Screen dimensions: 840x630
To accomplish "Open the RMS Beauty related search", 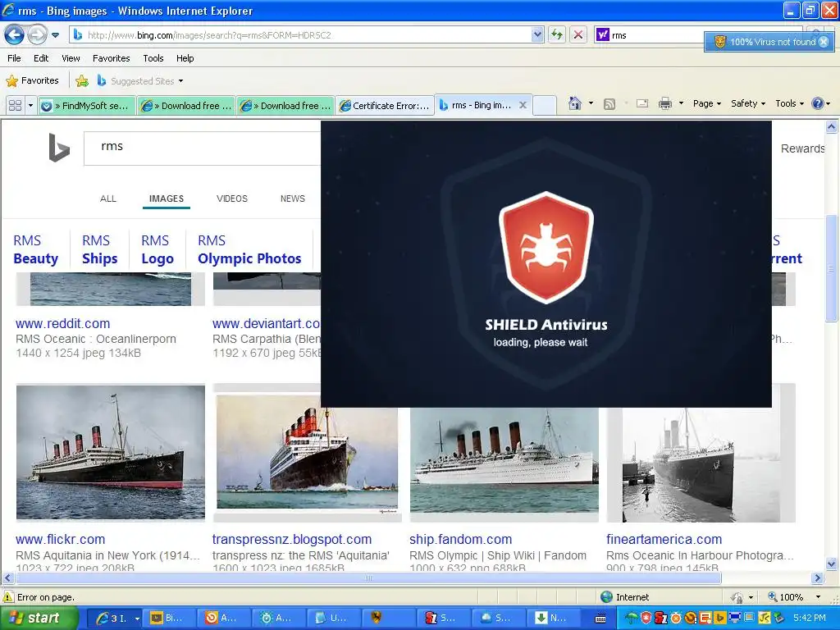I will click(35, 249).
